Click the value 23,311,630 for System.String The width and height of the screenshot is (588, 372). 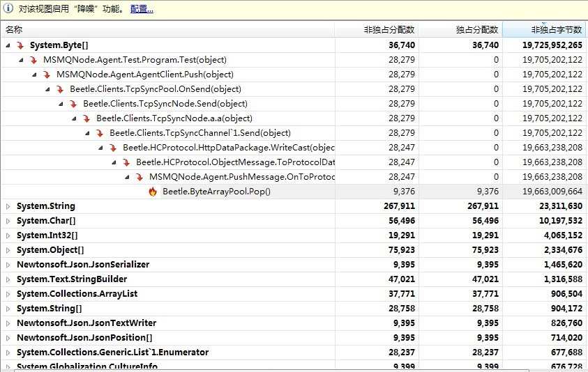561,206
